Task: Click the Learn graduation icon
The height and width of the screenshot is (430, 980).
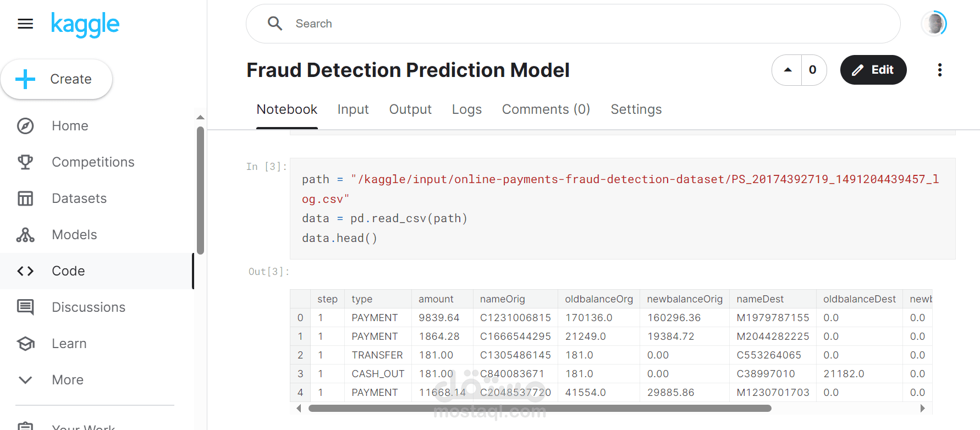Action: [25, 343]
